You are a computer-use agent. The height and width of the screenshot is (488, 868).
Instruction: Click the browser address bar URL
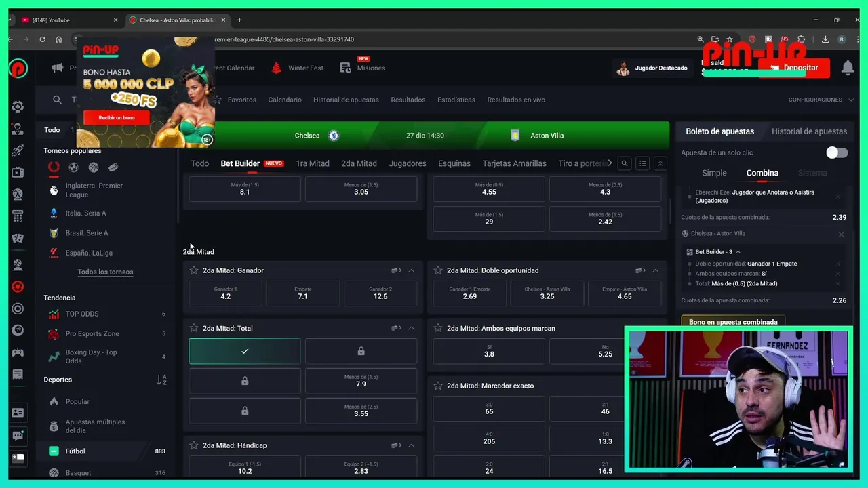coord(284,39)
